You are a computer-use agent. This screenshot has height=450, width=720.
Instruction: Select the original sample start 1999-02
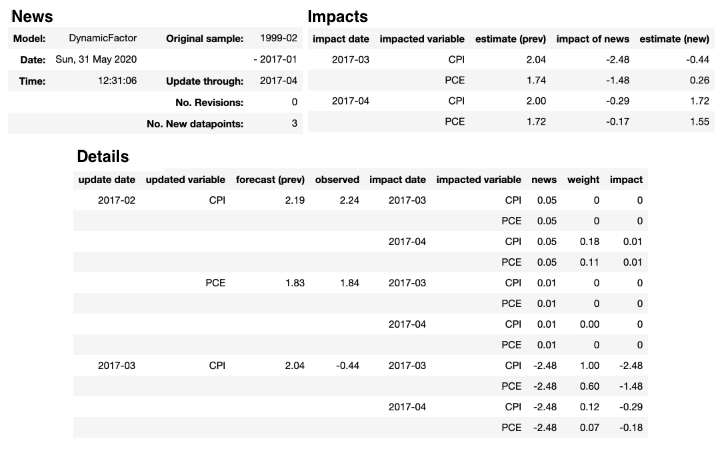pos(277,39)
